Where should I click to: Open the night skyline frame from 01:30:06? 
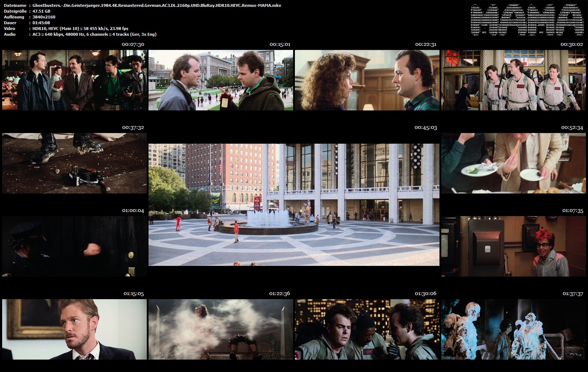(367, 329)
